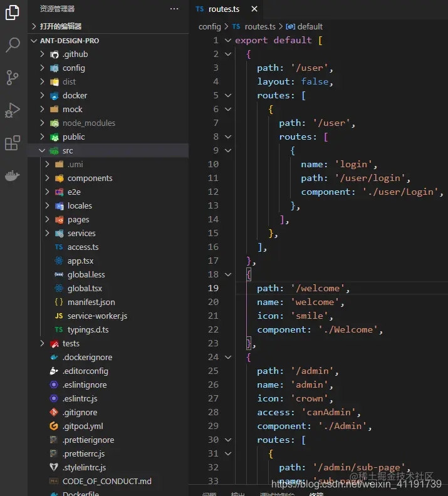Open the global.tsx file
This screenshot has height=496, width=448.
85,289
